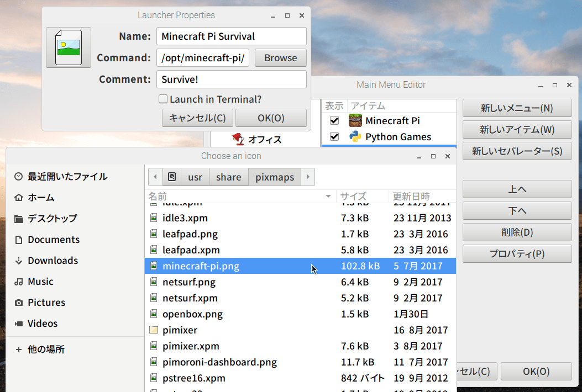Click image file icon next to netsurf.xpm
The width and height of the screenshot is (582, 392).
click(x=154, y=298)
